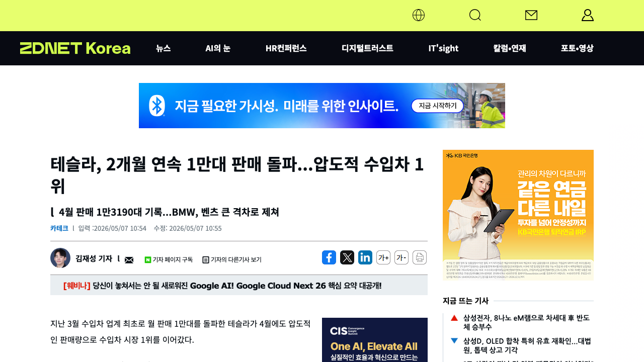Screen dimensions: 644x362
Task: Open the user account icon
Action: tap(588, 15)
